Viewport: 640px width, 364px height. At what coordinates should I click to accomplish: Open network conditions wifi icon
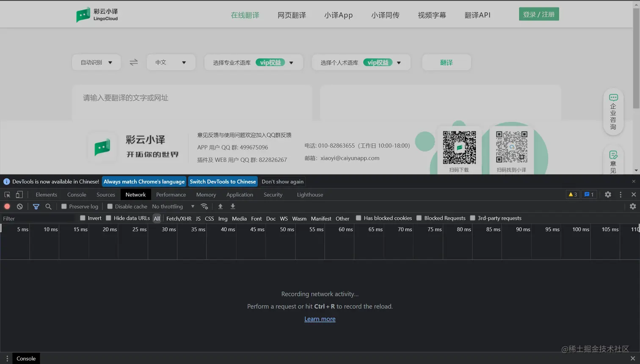click(204, 207)
